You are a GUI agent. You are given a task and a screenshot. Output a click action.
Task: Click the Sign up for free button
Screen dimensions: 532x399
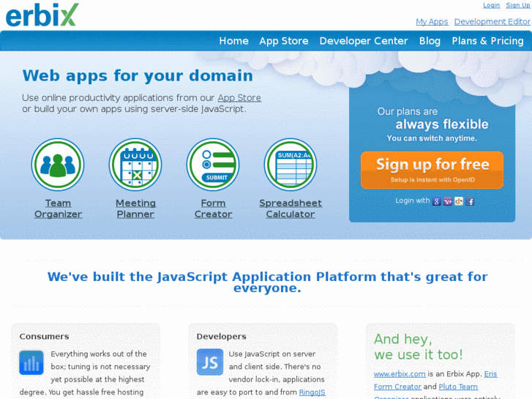pyautogui.click(x=432, y=170)
